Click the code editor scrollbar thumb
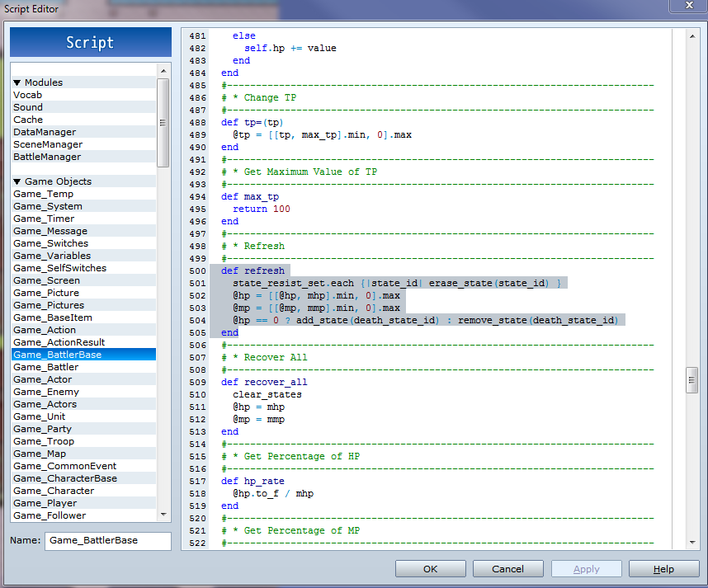The image size is (708, 588). [x=692, y=379]
